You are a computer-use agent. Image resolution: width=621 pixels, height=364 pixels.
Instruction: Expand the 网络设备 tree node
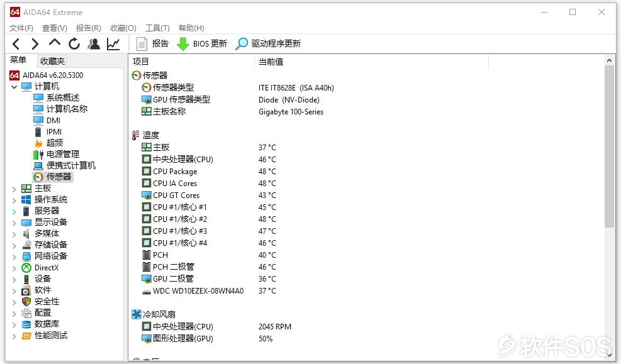(14, 256)
